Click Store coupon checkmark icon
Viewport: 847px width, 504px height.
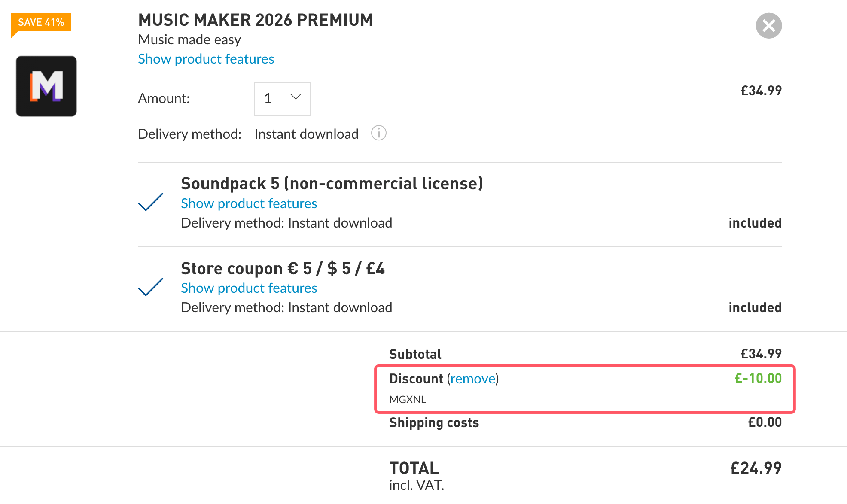click(x=151, y=287)
